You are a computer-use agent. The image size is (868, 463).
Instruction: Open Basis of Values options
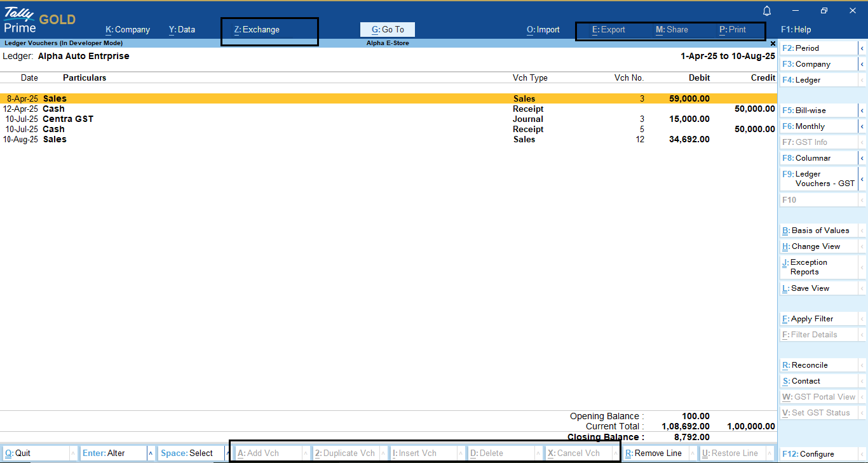click(x=819, y=231)
